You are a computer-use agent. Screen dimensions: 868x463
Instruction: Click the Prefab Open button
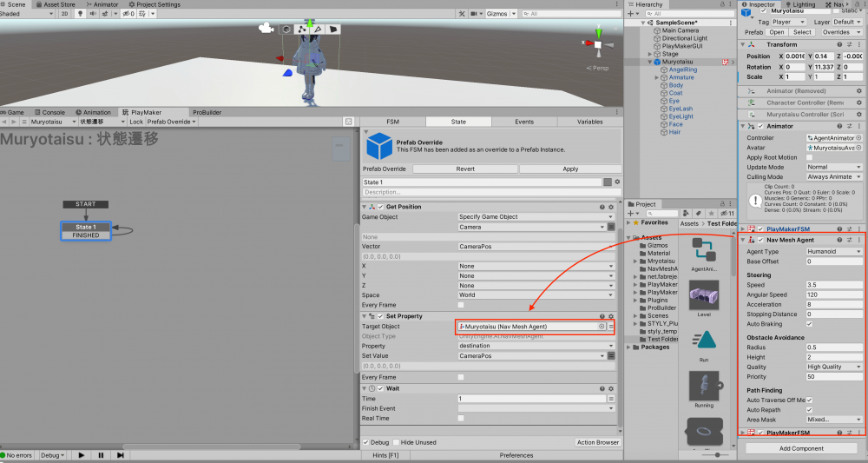click(777, 32)
